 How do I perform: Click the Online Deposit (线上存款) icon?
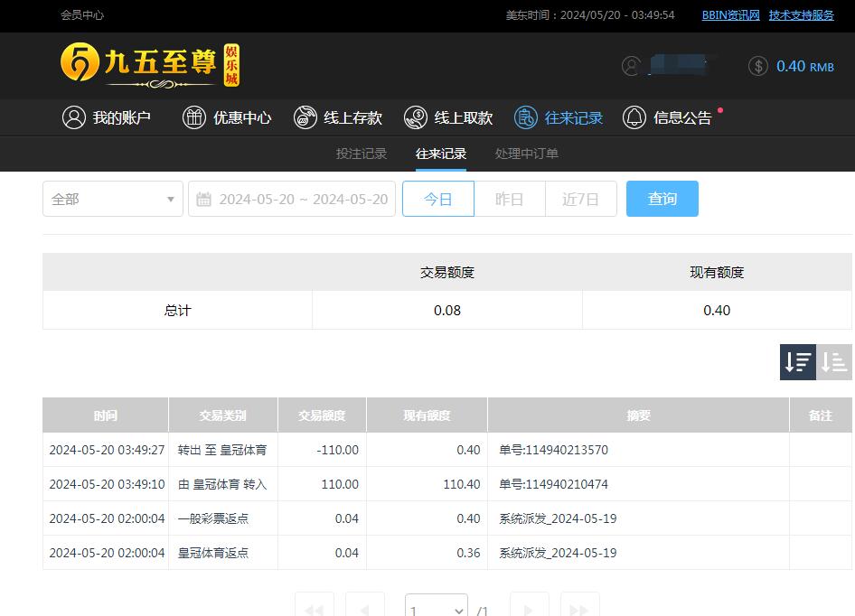[x=305, y=117]
